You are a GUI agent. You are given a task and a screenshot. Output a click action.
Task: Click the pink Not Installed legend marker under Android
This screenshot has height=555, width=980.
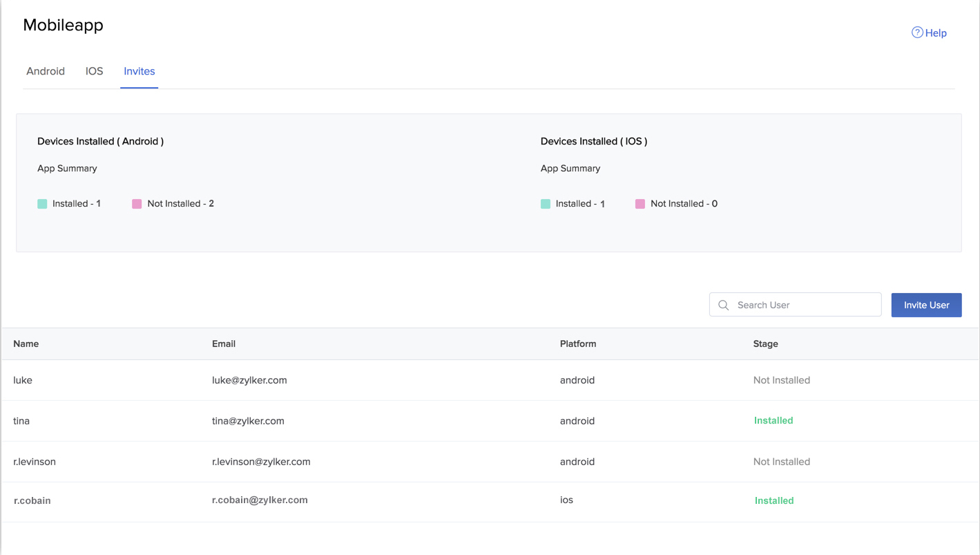(136, 203)
